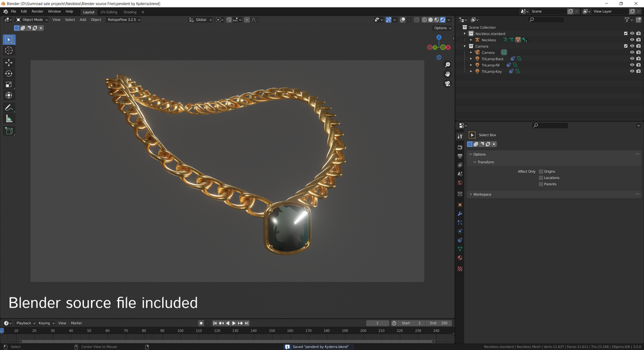Open the Output properties tab
Viewport: 644px width, 350px height.
coord(460,156)
